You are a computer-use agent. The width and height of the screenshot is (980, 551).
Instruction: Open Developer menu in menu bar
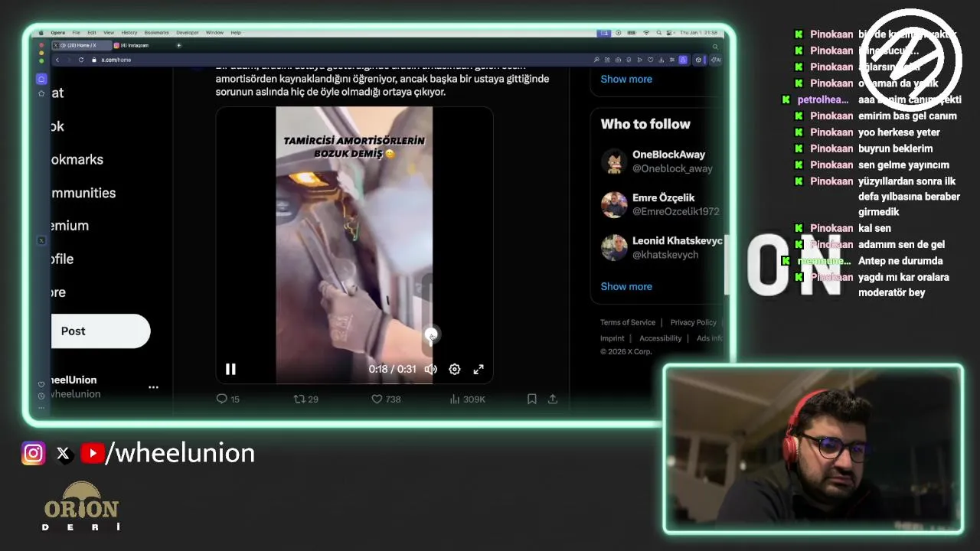point(188,33)
